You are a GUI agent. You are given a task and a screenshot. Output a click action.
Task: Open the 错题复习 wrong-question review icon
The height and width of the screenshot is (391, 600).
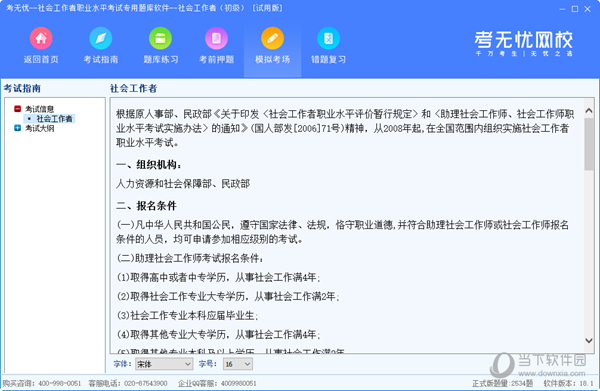[328, 38]
